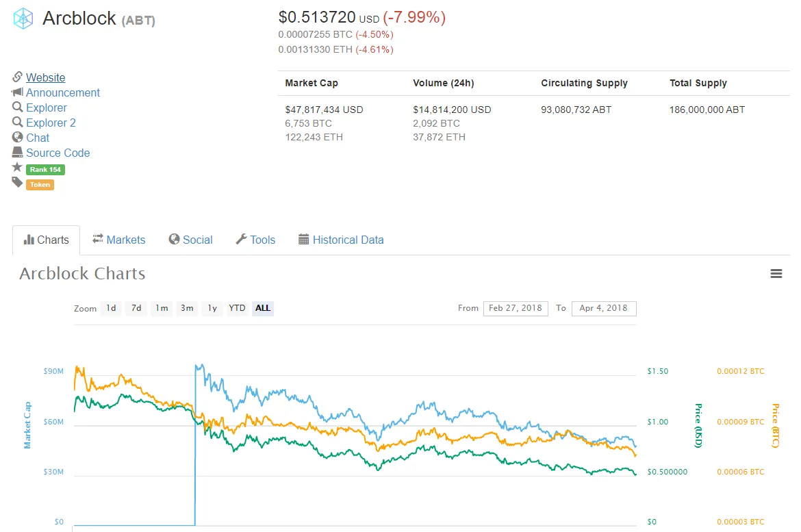
Task: Set chart zoom to 1d
Action: [x=111, y=308]
